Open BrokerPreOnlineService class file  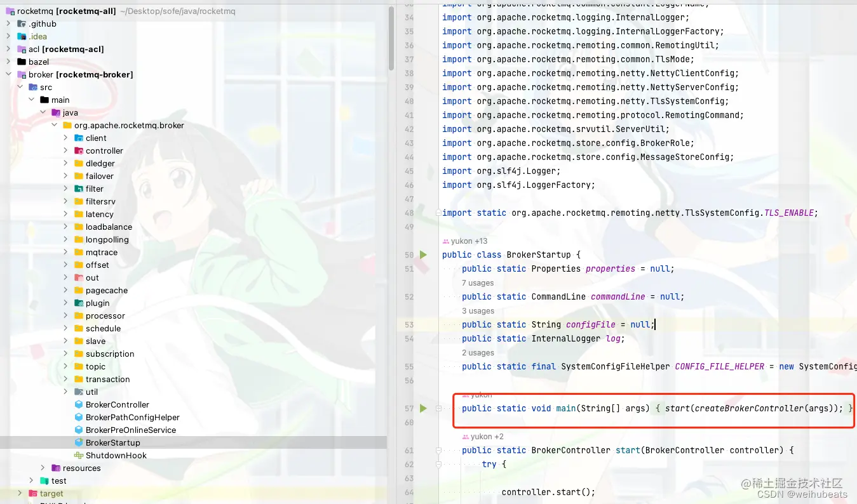[131, 430]
